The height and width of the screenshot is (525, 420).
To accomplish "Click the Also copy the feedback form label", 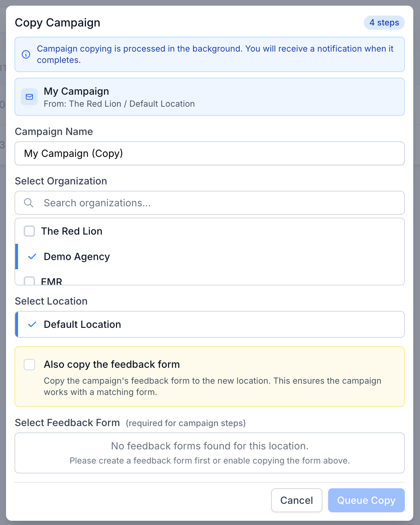I will [112, 364].
